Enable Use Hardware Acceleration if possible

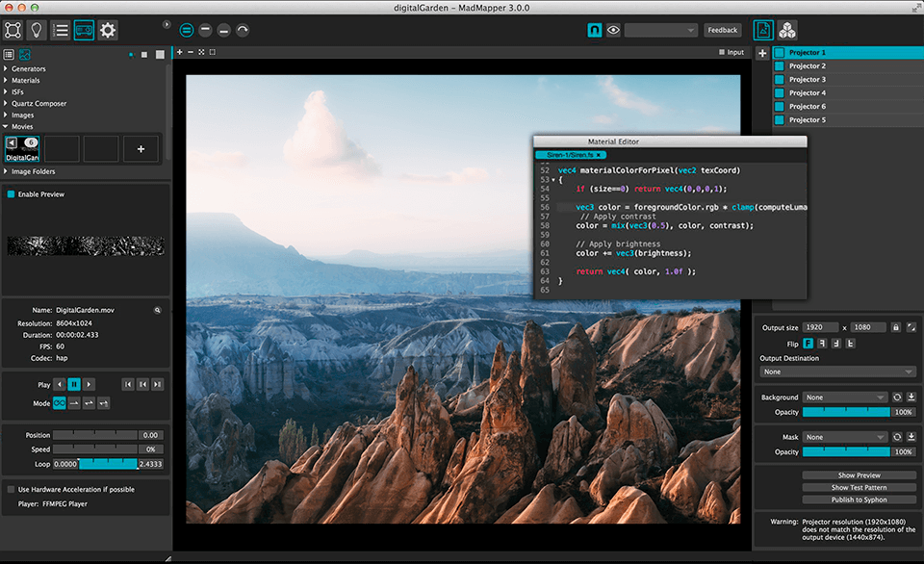coord(12,489)
